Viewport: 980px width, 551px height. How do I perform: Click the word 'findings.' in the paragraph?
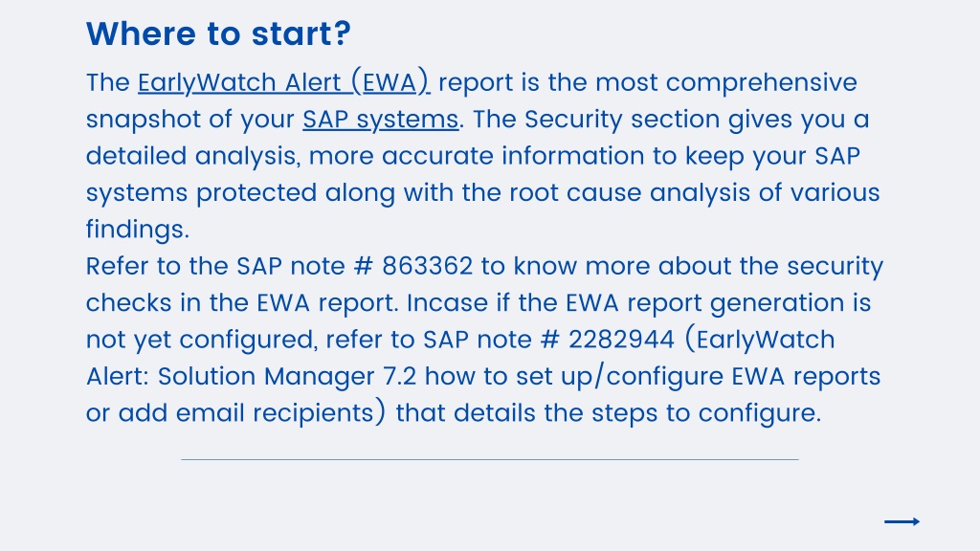[x=138, y=230]
